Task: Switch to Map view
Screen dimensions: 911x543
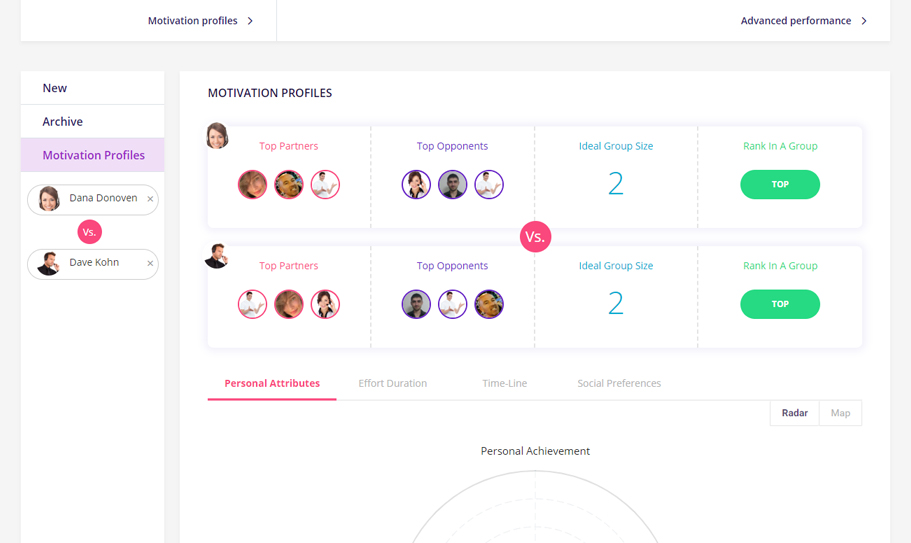Action: tap(840, 413)
